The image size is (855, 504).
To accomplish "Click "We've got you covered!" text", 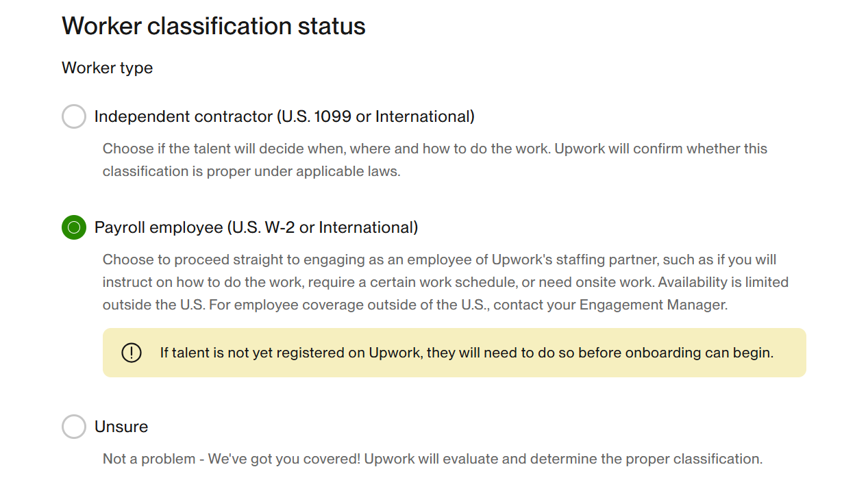I will 284,459.
